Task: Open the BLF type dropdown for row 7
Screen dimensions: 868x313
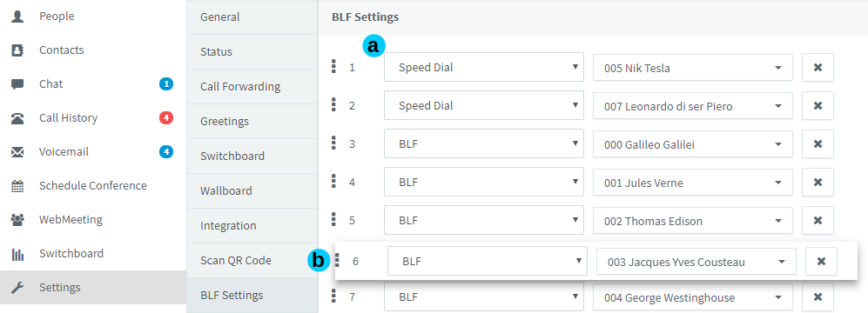Action: (x=484, y=298)
